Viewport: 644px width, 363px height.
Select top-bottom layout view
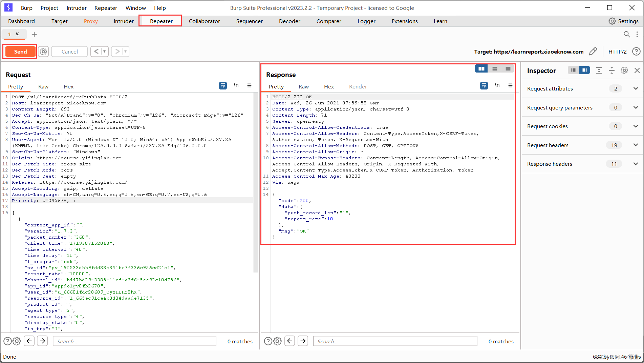(495, 69)
